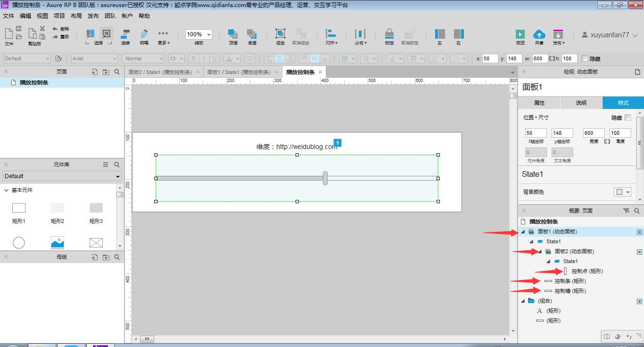The width and height of the screenshot is (644, 347).
Task: Select 控制槽 (矩形) in outline
Action: 570,291
